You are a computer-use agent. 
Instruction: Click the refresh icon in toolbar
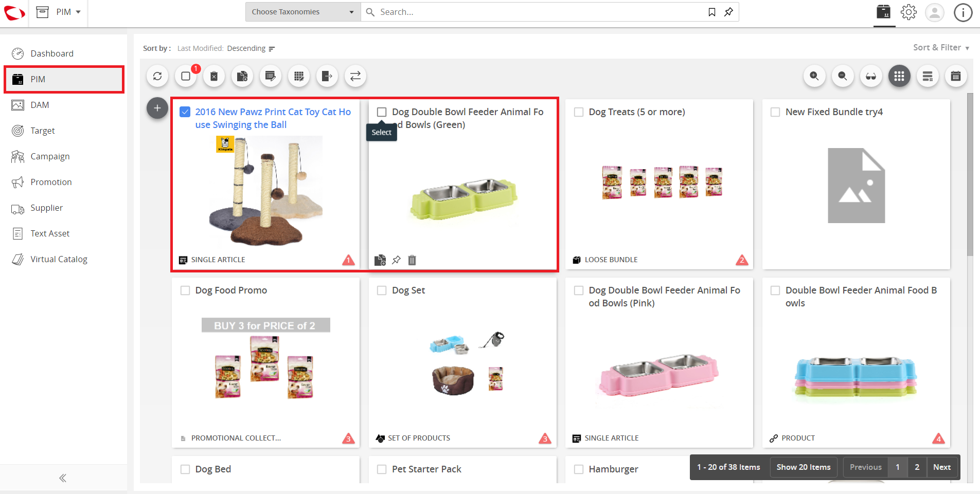coord(157,76)
